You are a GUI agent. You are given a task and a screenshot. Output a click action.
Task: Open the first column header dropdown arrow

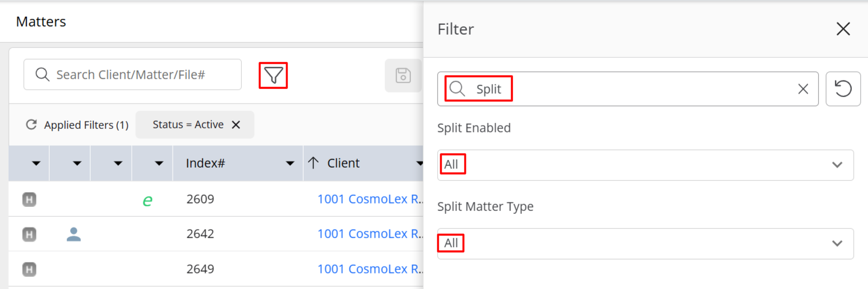click(36, 164)
